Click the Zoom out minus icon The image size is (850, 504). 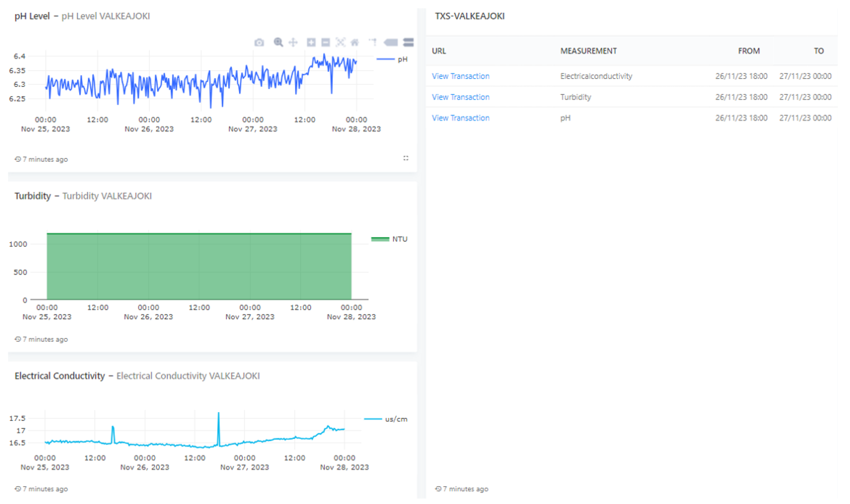tap(326, 42)
